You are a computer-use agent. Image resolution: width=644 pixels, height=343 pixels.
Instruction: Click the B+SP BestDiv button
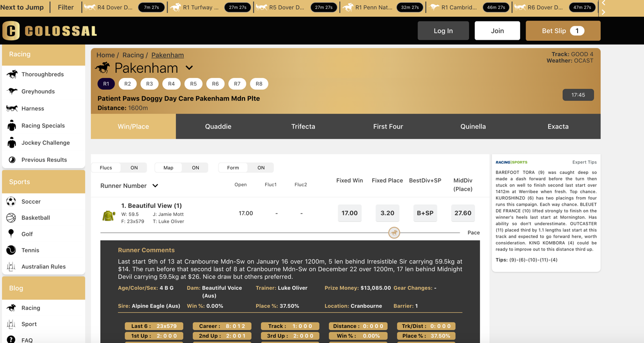pyautogui.click(x=425, y=213)
